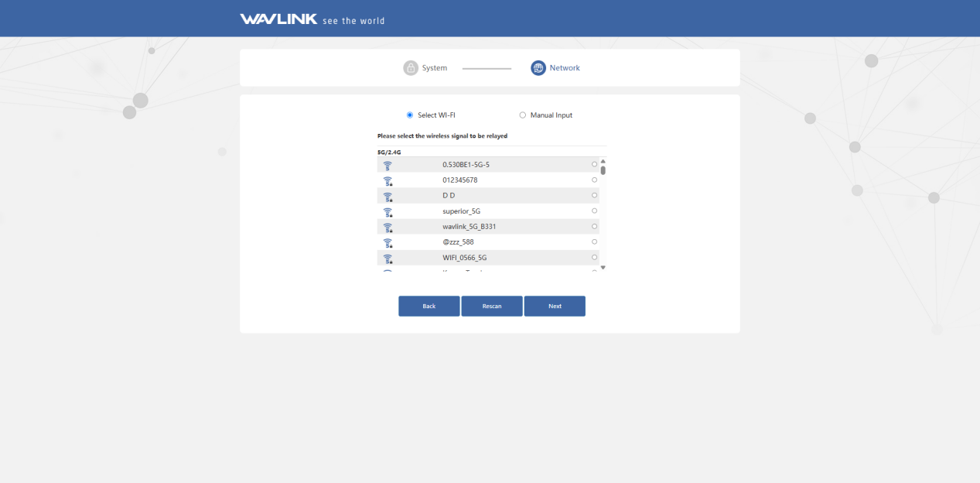Image resolution: width=980 pixels, height=483 pixels.
Task: Click Wi-Fi signal icon beside @zzz_588
Action: coord(388,242)
